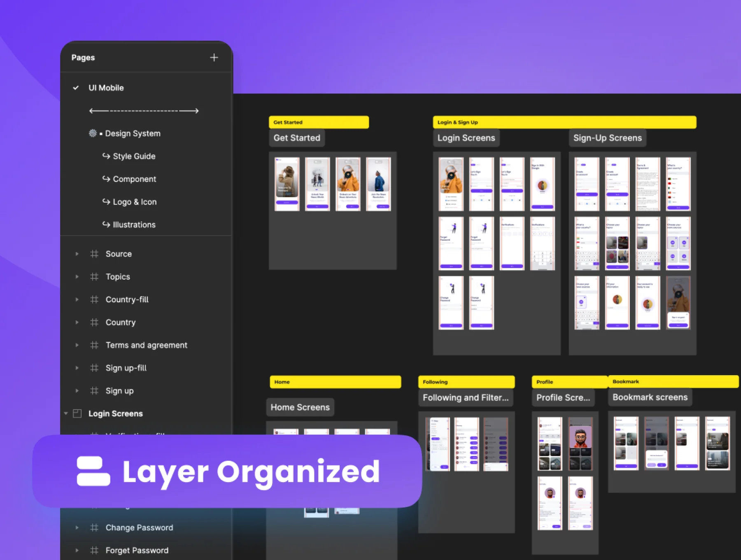Click the frame icon of Topics layer
Screen dimensions: 741x560
click(94, 277)
